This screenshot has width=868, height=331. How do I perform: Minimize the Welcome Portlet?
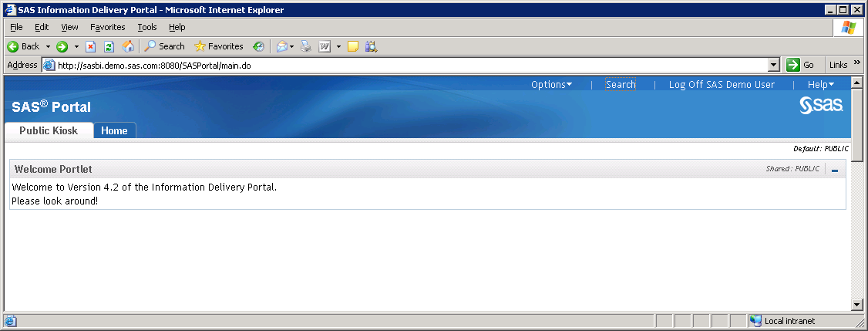click(x=835, y=170)
